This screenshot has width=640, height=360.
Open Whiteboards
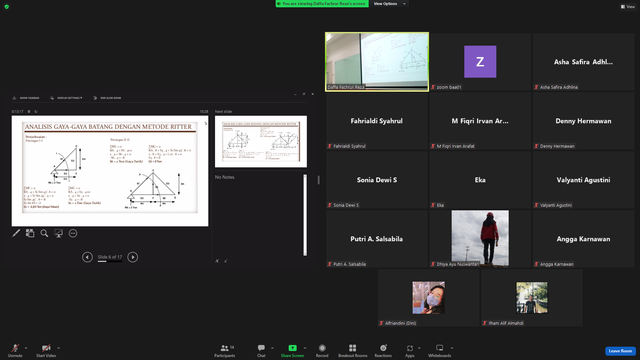[440, 350]
